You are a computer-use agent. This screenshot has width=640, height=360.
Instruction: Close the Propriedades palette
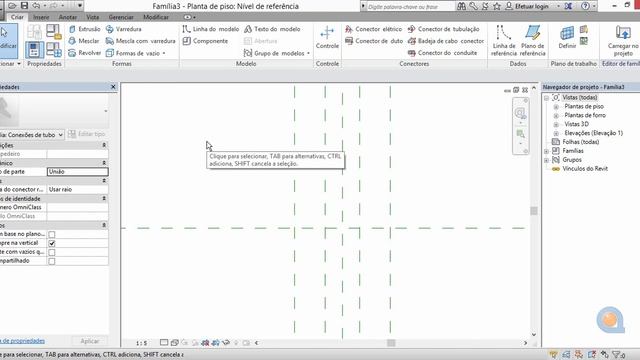113,87
